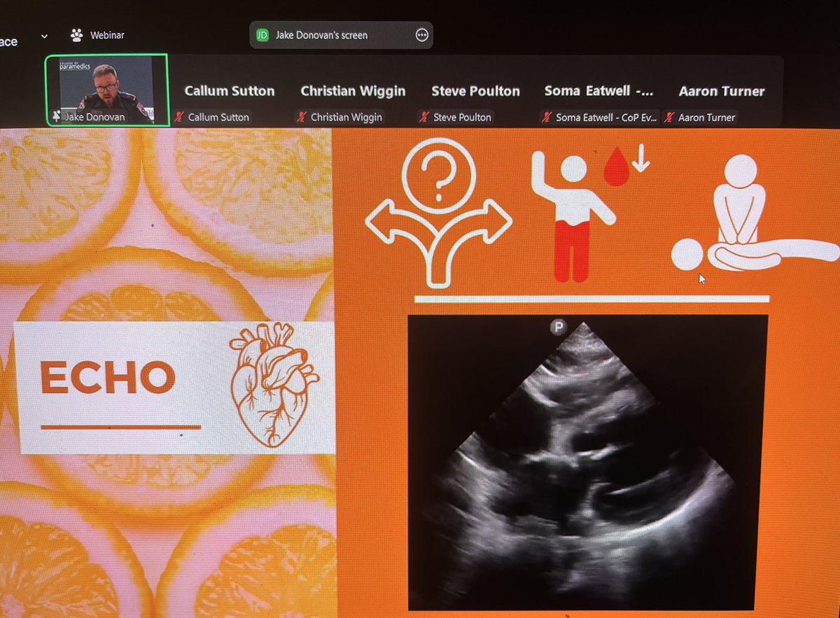Click the green JD avatar badge
This screenshot has width=840, height=618.
262,35
